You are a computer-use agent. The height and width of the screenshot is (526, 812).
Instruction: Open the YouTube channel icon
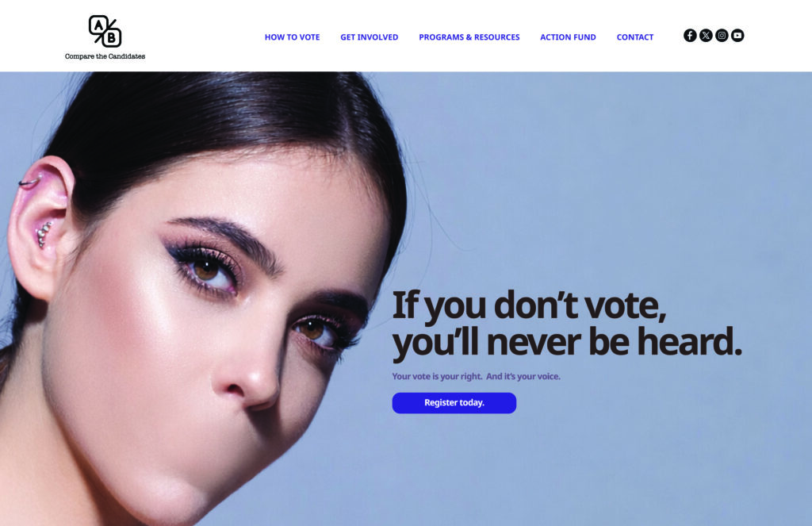tap(737, 35)
